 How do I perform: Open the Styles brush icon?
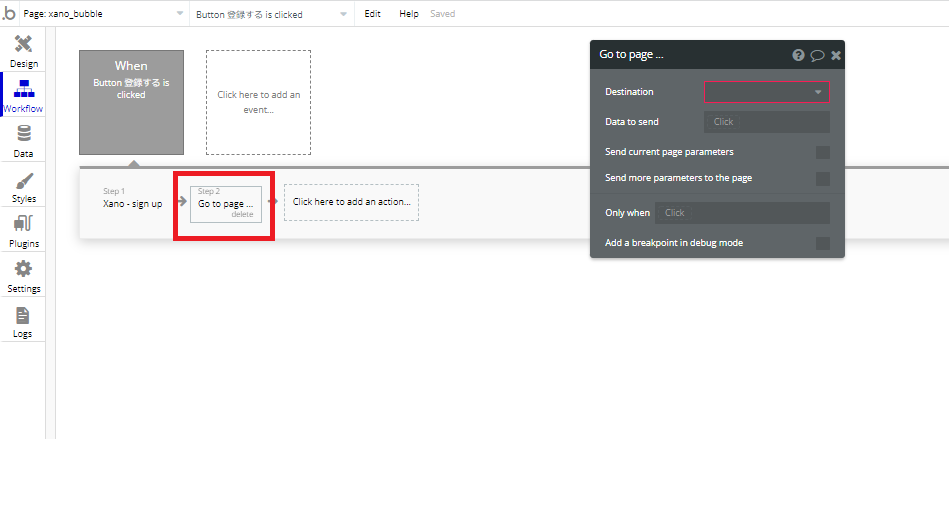point(24,181)
